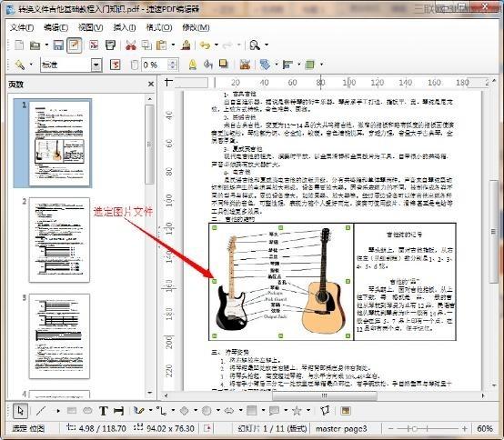Viewport: 504px width, 440px height.
Task: Click the arrange green square icon
Action: [310, 65]
